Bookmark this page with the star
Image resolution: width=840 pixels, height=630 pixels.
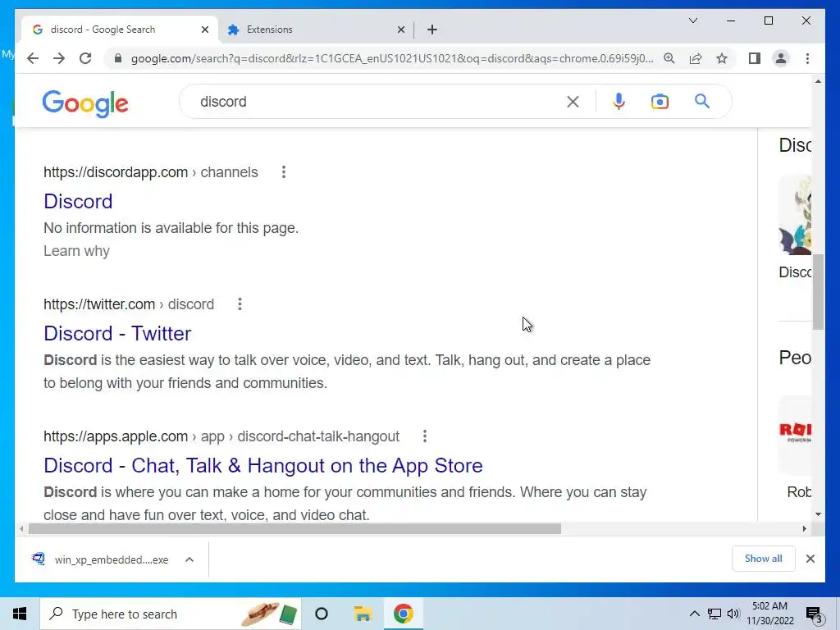722,58
